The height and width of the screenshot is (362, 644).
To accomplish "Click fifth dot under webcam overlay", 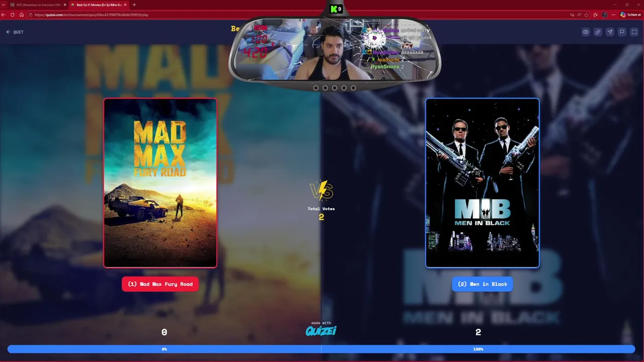I will click(353, 88).
